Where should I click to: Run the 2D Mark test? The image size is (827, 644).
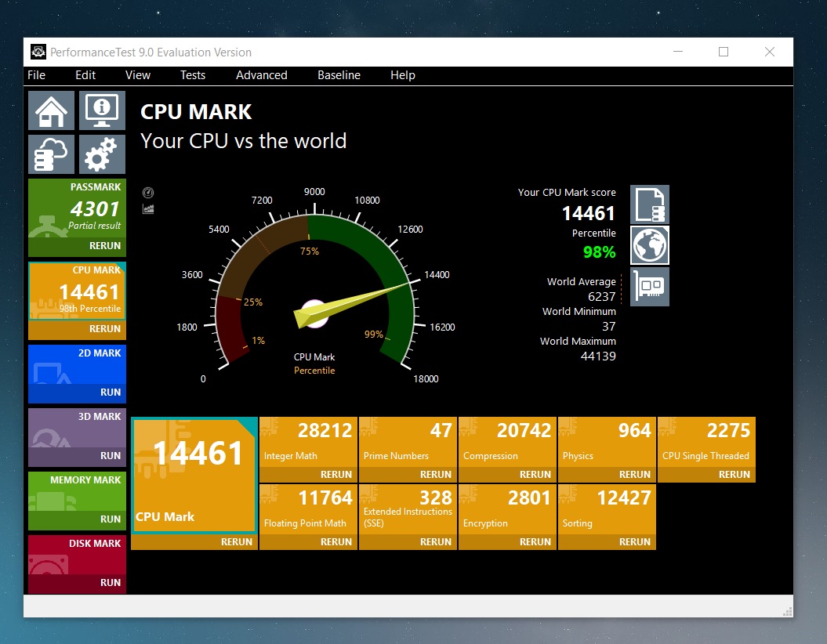tap(77, 392)
